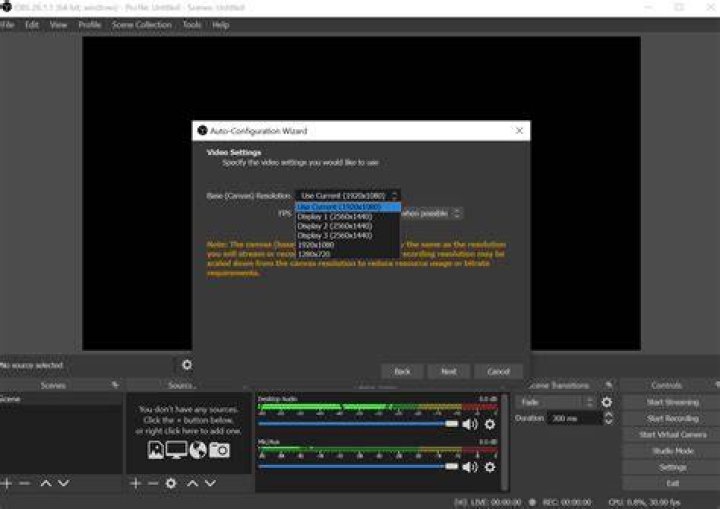Screen dimensions: 720x509
Task: Move scene down with arrow icon
Action: click(63, 483)
